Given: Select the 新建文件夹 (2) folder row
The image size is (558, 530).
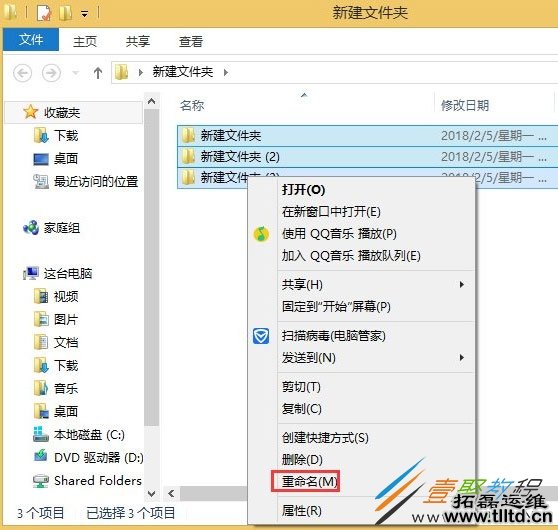Looking at the screenshot, I should click(367, 157).
